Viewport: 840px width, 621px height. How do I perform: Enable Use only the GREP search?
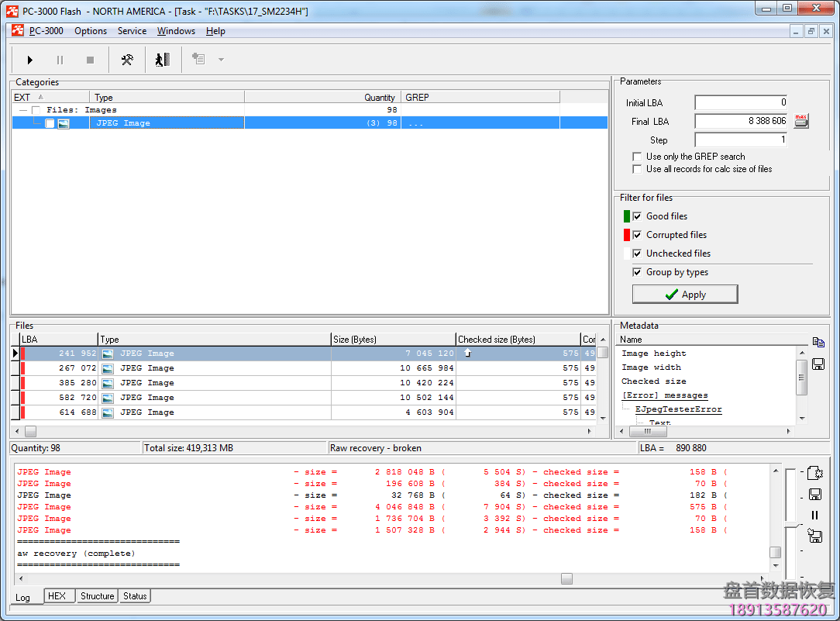[x=638, y=157]
